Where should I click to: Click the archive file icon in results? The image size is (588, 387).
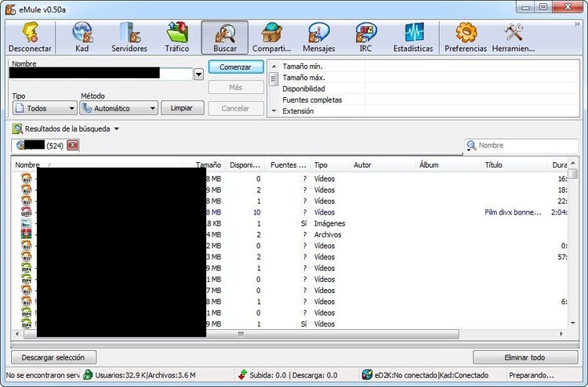click(26, 234)
